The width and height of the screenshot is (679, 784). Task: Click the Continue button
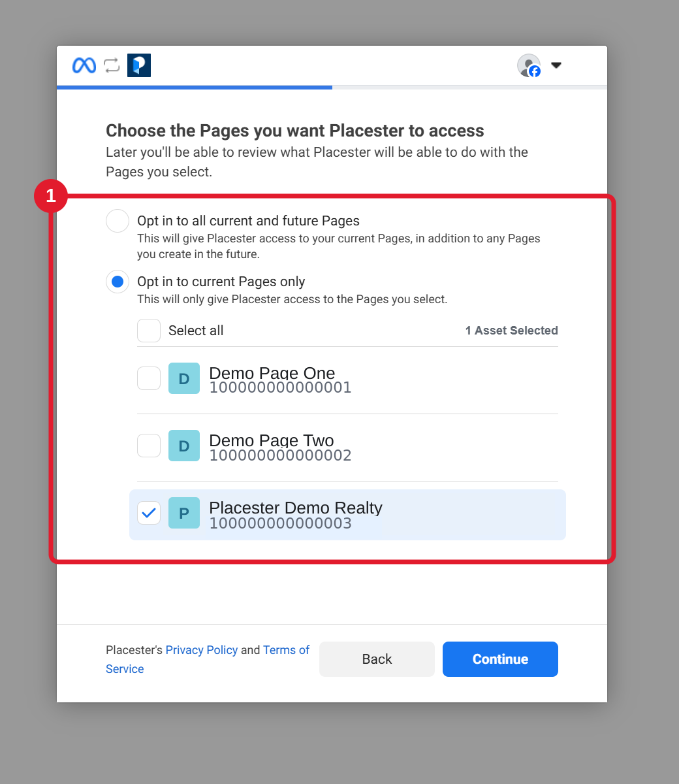[x=500, y=659]
